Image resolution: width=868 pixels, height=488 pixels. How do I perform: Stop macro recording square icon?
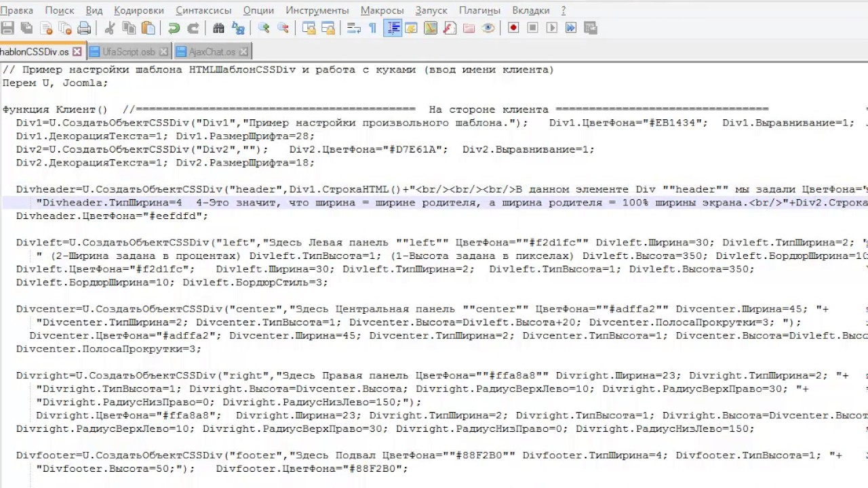click(x=532, y=28)
